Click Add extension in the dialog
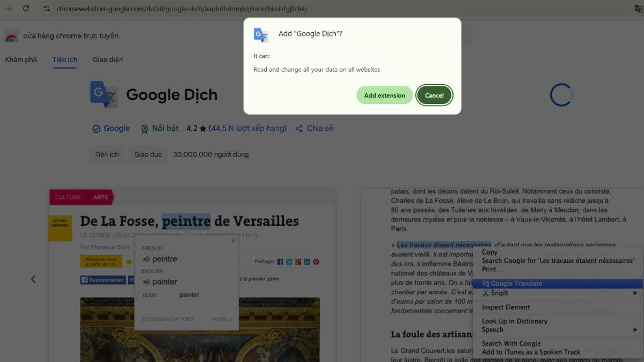This screenshot has width=644, height=362. tap(384, 95)
